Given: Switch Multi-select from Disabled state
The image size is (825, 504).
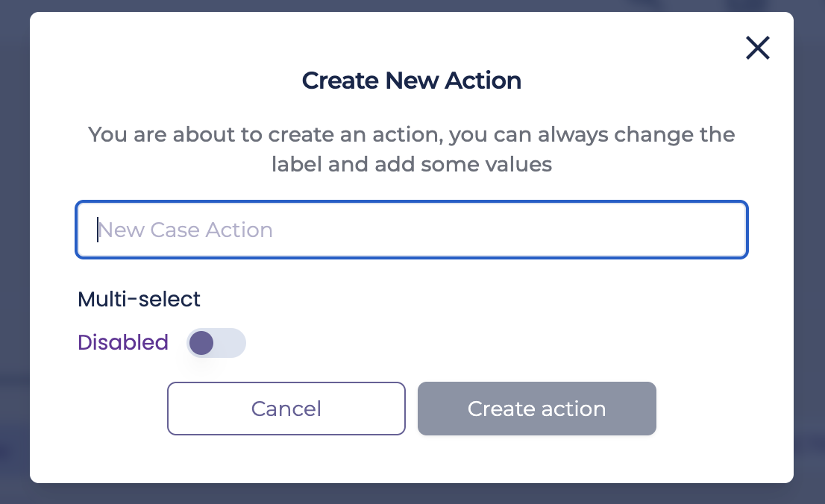Looking at the screenshot, I should tap(216, 343).
